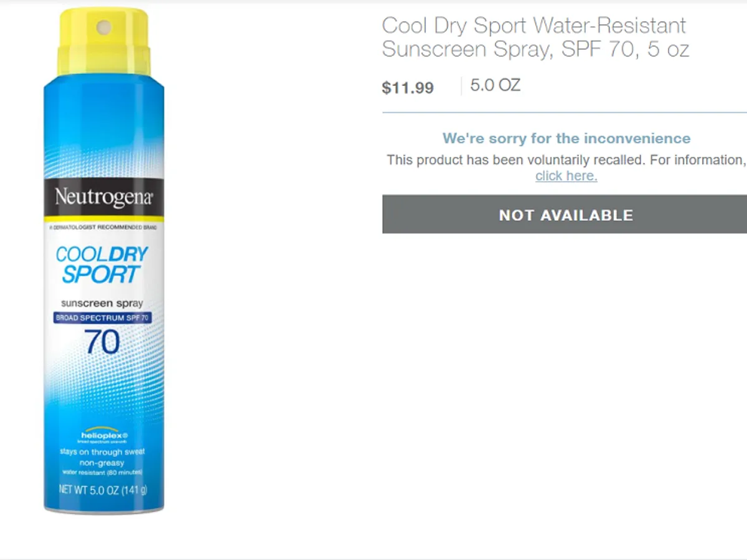Click the NET WT 5.0 OZ text on the can
This screenshot has height=560, width=747.
tap(103, 489)
